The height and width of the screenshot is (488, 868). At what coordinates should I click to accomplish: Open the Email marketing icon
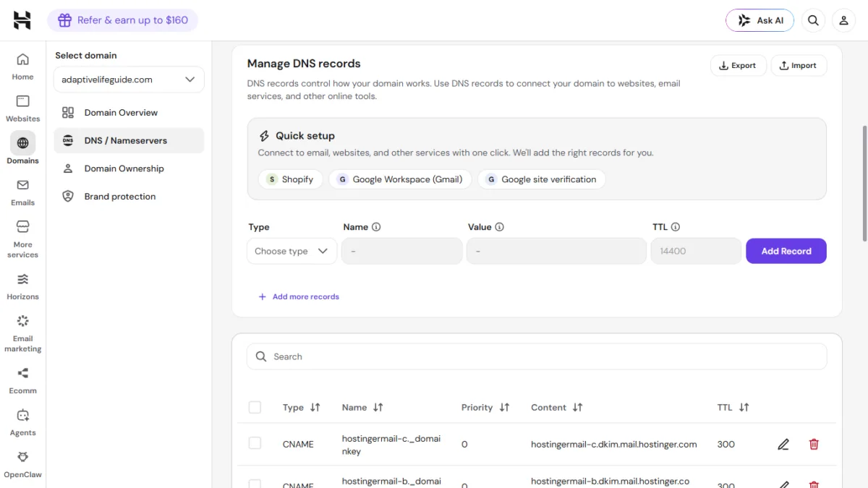coord(22,321)
